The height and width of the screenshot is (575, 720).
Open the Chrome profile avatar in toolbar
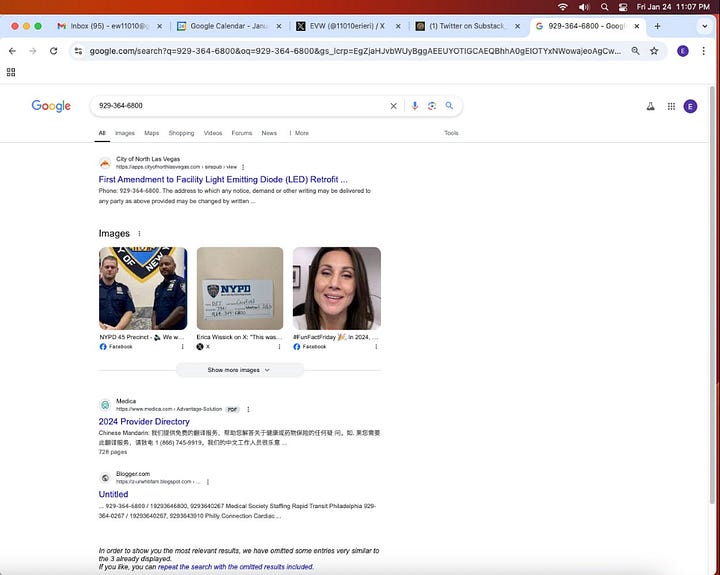(x=683, y=51)
